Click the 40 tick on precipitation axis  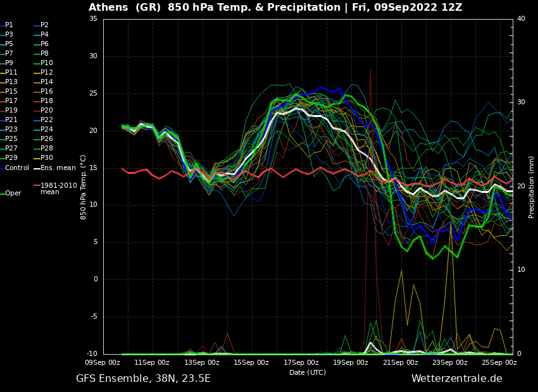click(x=520, y=19)
